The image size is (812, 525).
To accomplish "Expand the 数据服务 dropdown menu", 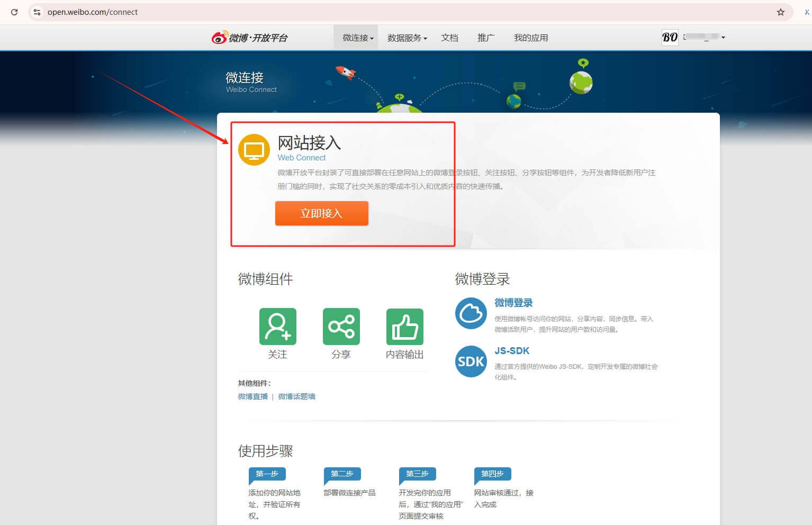I will tap(407, 38).
